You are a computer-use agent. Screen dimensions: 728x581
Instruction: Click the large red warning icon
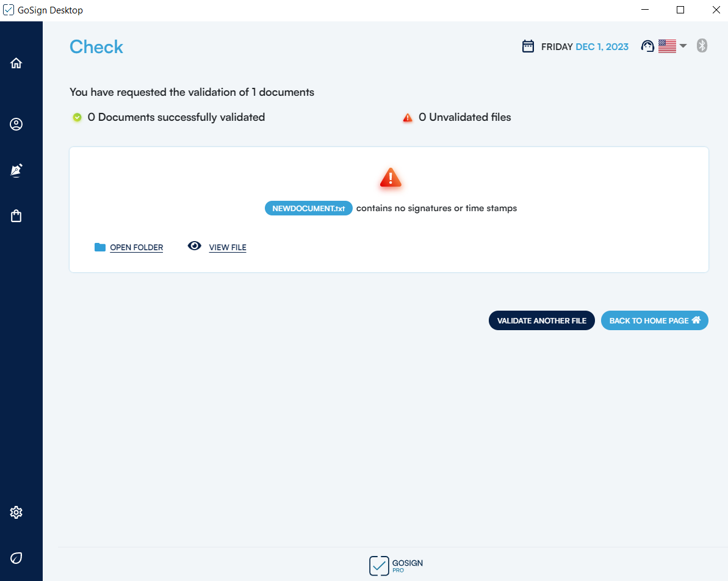390,178
